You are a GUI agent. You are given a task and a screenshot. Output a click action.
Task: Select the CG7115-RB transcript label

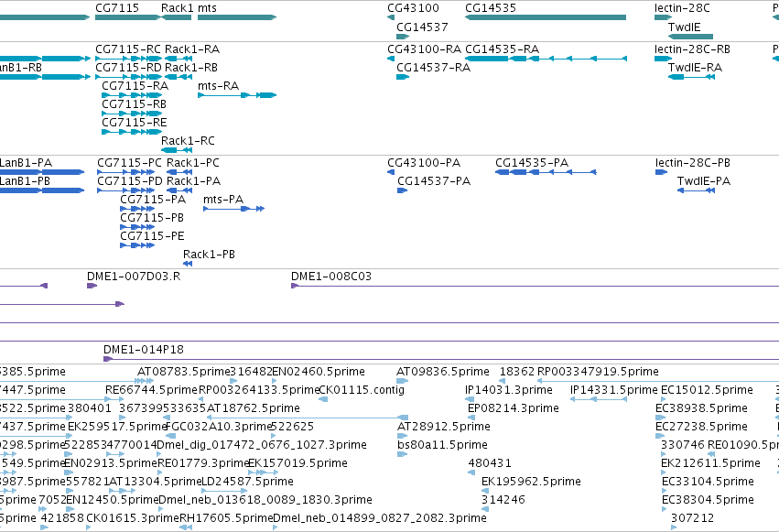tap(135, 103)
